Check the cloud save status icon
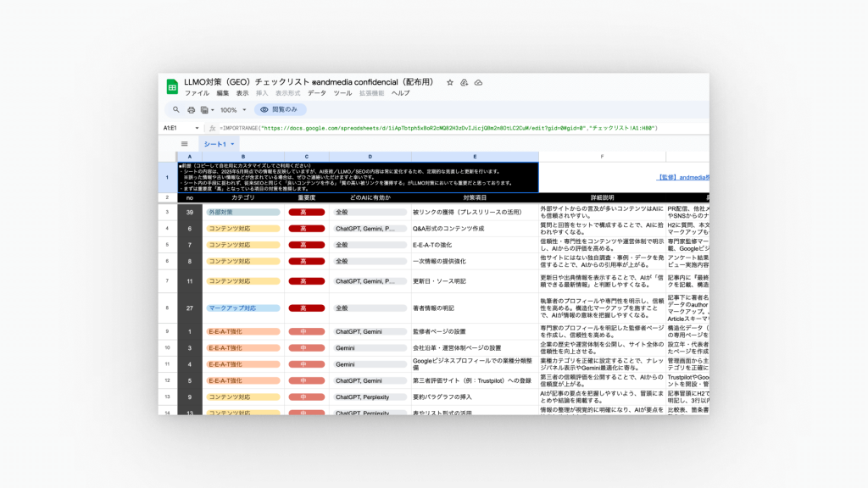The width and height of the screenshot is (868, 488). pos(478,82)
